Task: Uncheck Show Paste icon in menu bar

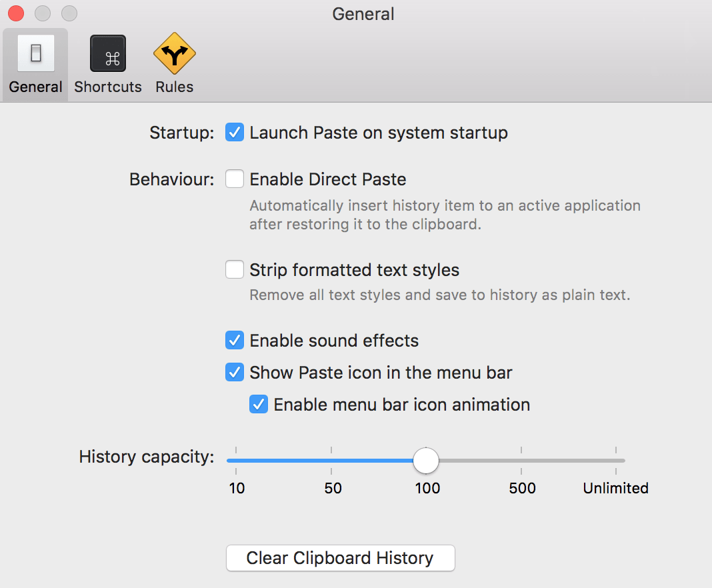Action: tap(234, 372)
